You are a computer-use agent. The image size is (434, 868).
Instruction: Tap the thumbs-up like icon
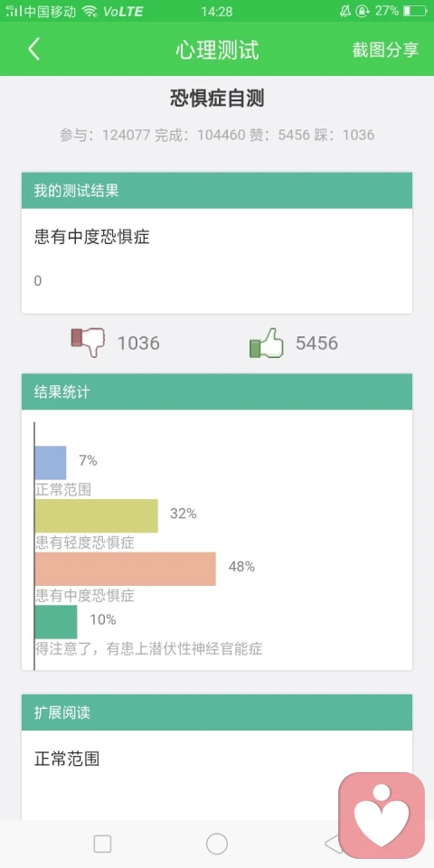[266, 343]
